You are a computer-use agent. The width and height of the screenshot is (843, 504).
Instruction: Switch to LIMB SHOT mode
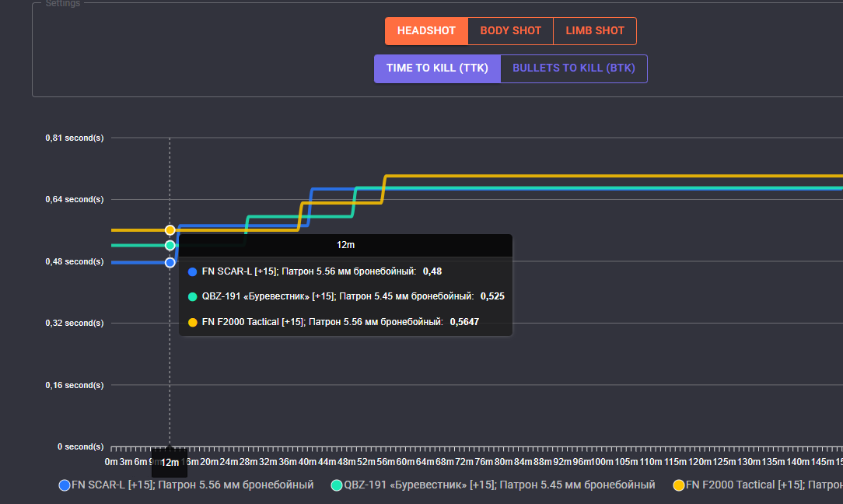tap(595, 30)
